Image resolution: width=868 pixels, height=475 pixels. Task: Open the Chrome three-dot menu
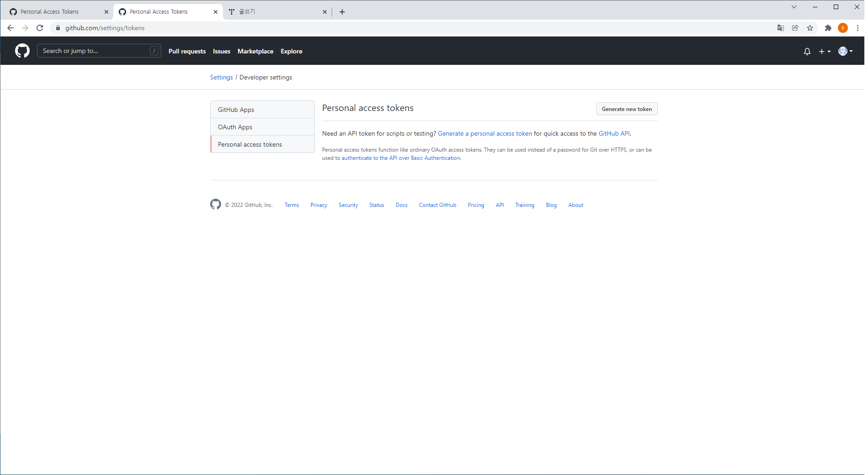(857, 28)
